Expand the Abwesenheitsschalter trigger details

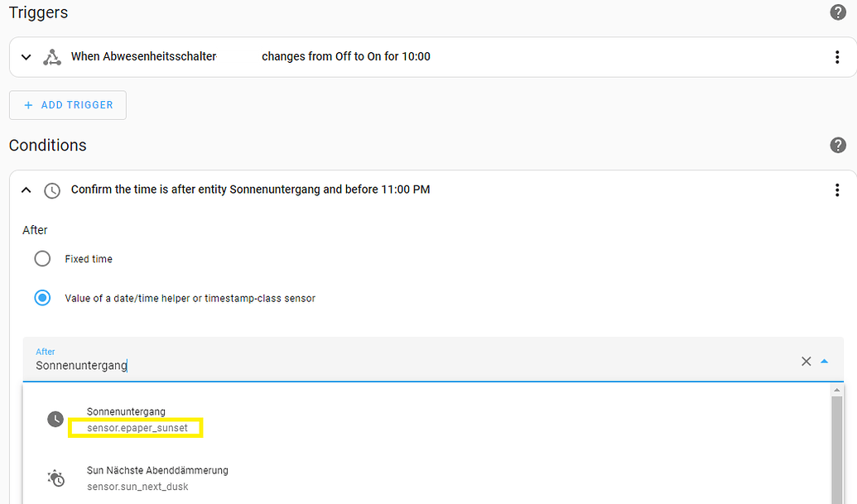point(25,56)
